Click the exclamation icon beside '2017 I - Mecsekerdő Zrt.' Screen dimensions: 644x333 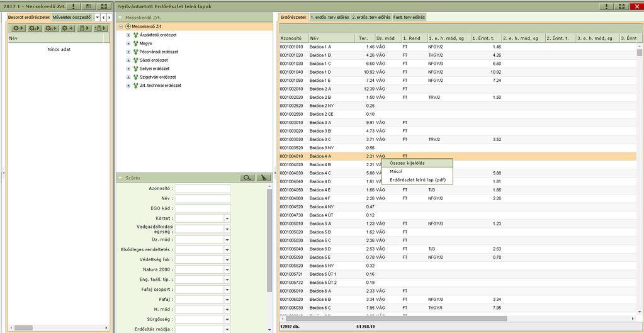pos(74,6)
